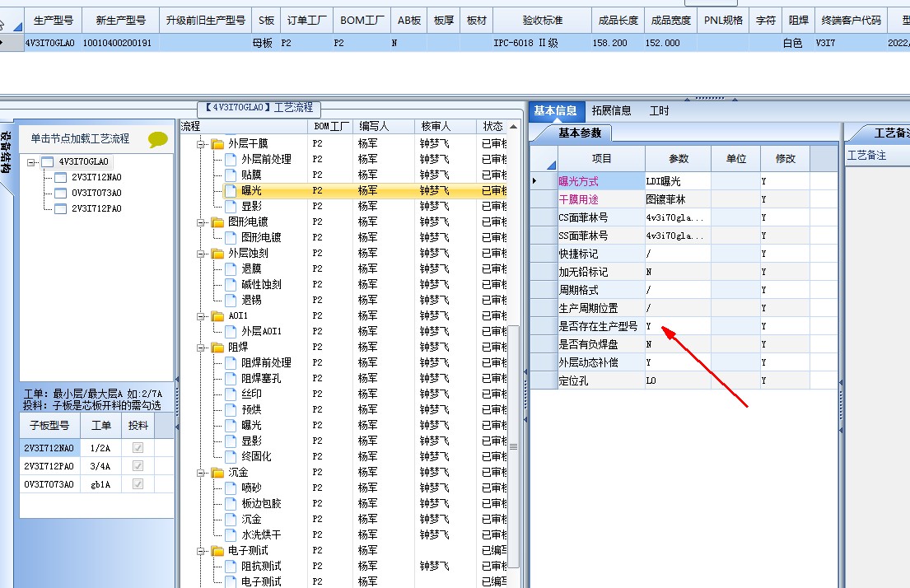Screen dimensions: 910x588
Task: Click the page icon for 碱性蚀刻
Action: [231, 284]
